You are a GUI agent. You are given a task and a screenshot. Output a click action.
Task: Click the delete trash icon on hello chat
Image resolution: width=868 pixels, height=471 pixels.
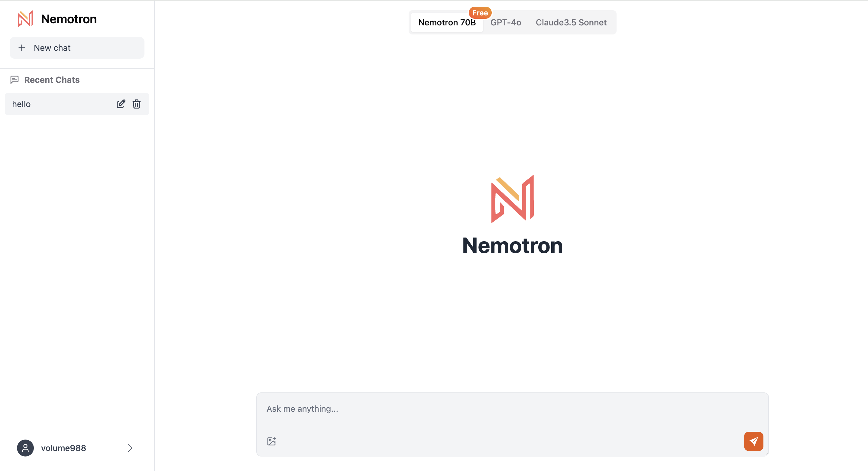136,104
